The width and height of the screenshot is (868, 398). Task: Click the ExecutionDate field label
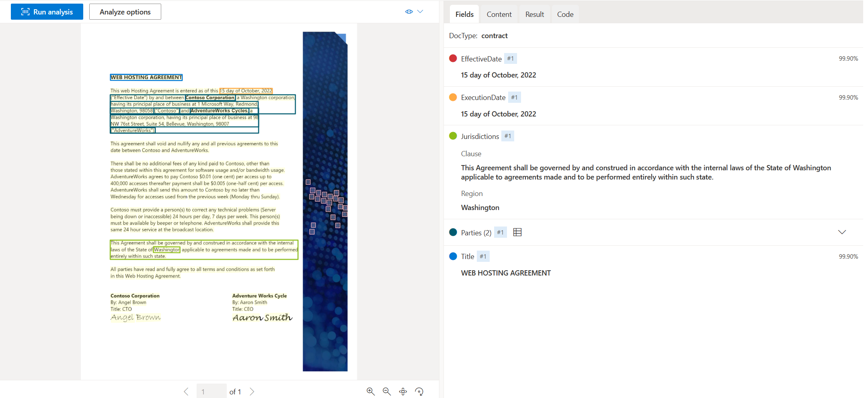coord(483,98)
